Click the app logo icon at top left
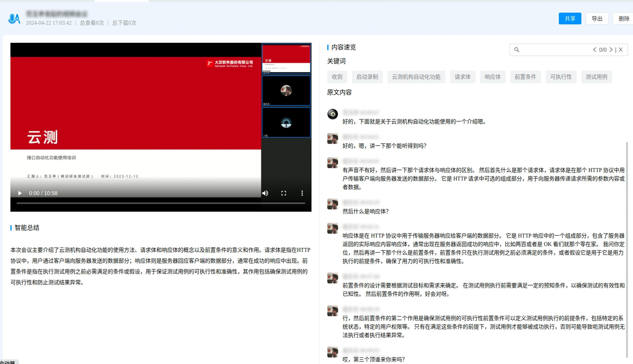Image resolution: width=633 pixels, height=364 pixels. tap(14, 19)
